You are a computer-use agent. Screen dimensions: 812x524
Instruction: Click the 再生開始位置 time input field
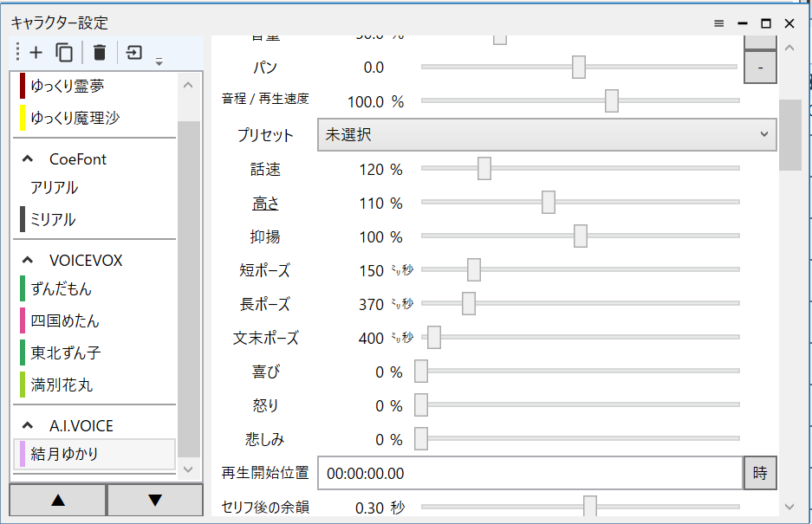tap(529, 474)
